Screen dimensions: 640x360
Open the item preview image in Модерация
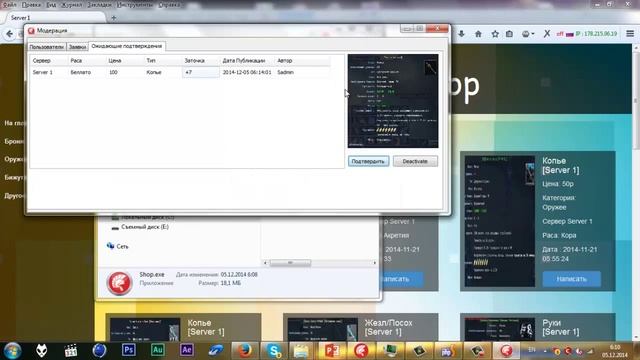[393, 101]
